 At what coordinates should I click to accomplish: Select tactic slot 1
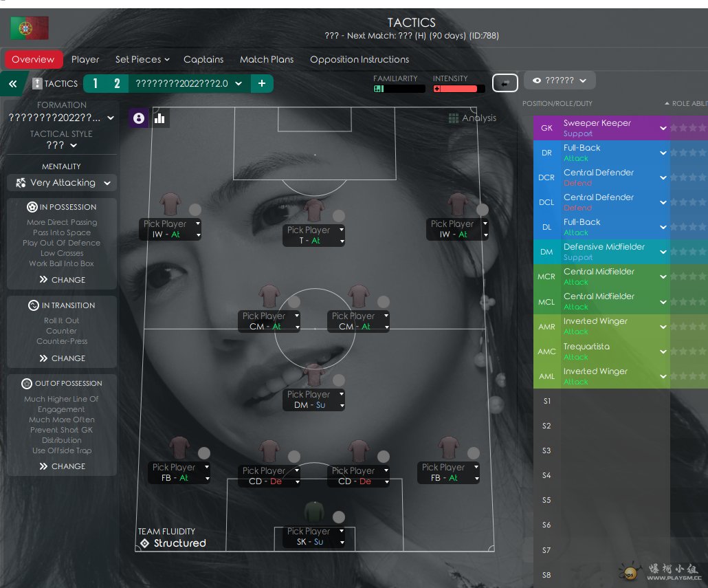tap(95, 83)
